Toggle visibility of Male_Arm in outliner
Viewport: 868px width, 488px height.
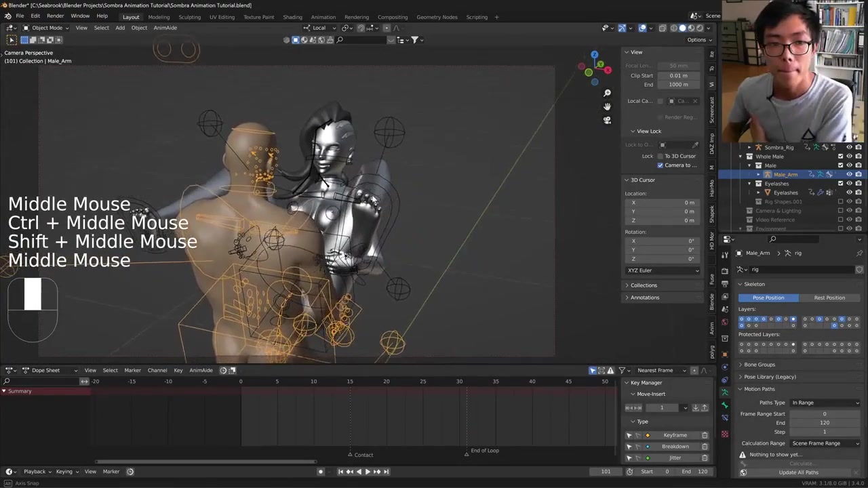849,174
